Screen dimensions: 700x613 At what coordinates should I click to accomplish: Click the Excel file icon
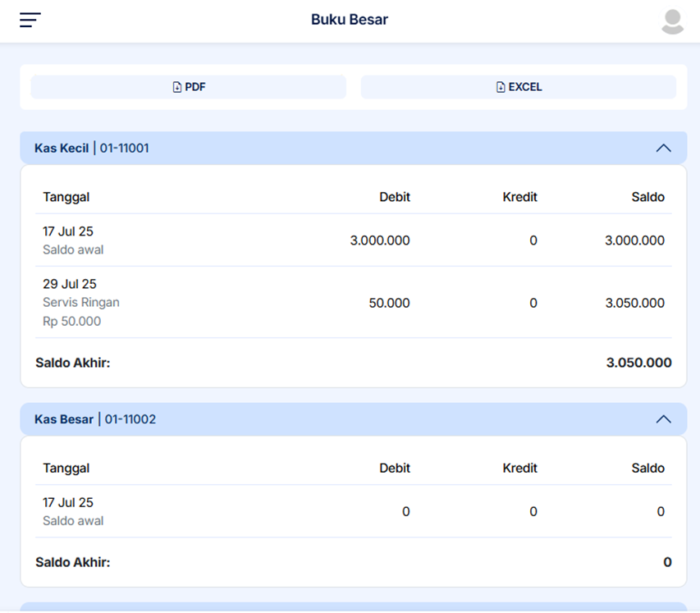coord(501,87)
